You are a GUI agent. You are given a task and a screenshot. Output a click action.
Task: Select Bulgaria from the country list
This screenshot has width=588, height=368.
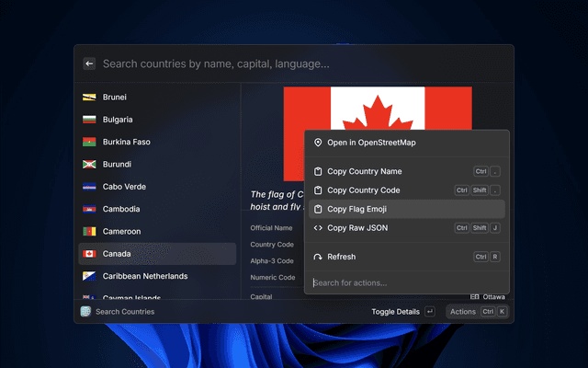coord(157,120)
